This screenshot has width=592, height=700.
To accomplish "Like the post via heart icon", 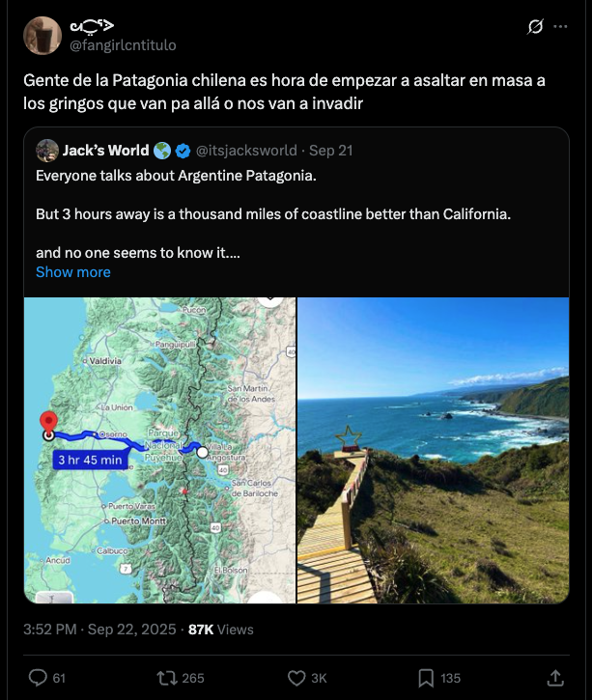I will pos(296,678).
